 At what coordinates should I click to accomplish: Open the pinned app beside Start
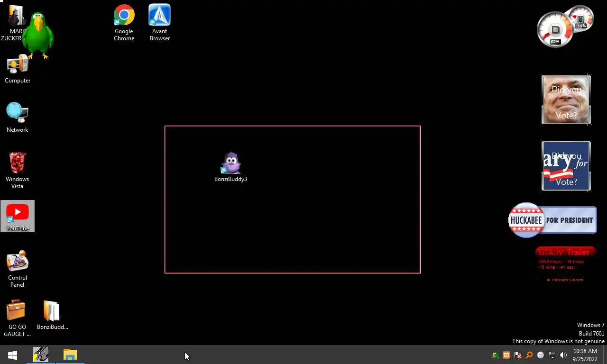41,355
